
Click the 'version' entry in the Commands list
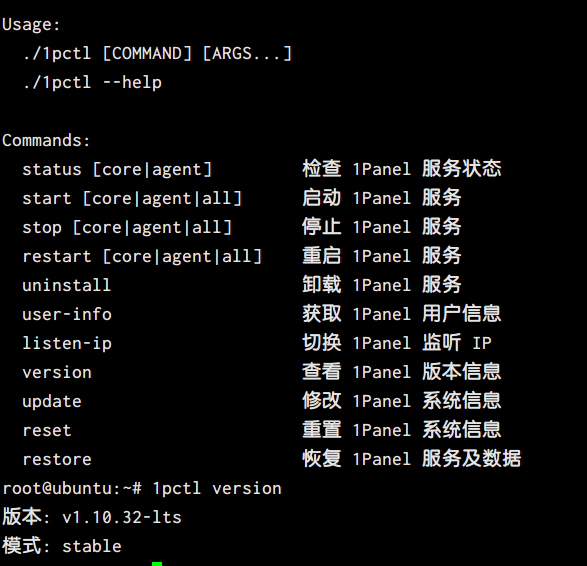[x=57, y=372]
